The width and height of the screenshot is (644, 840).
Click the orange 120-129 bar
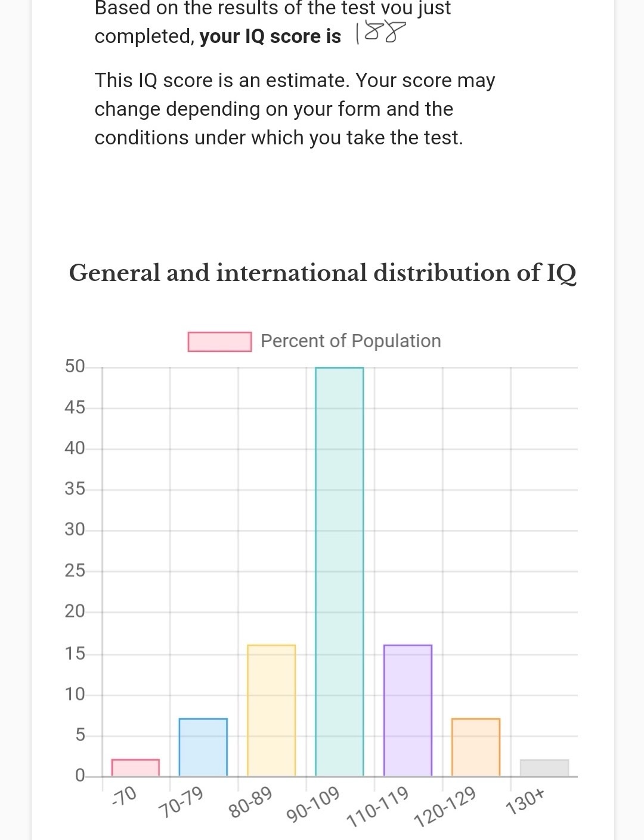(x=476, y=747)
